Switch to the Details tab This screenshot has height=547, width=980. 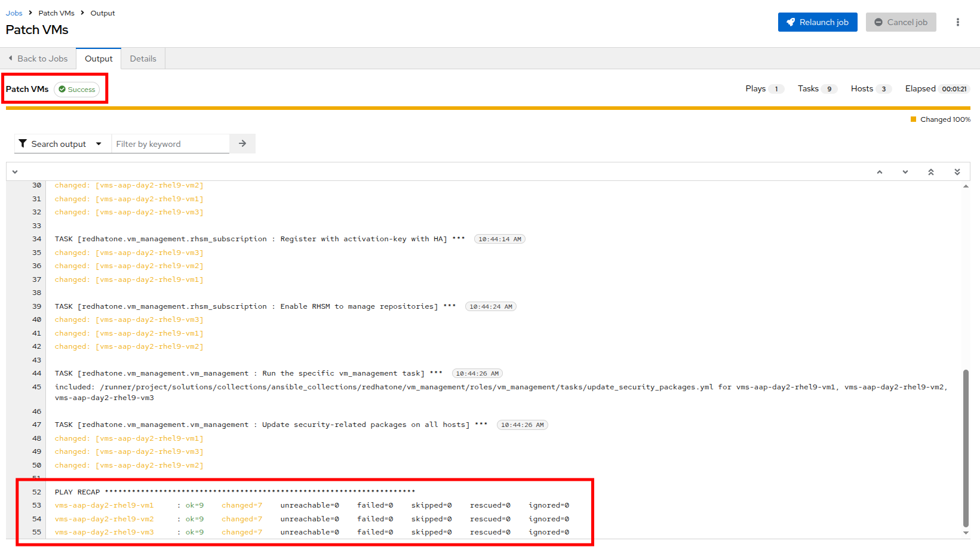click(x=143, y=59)
